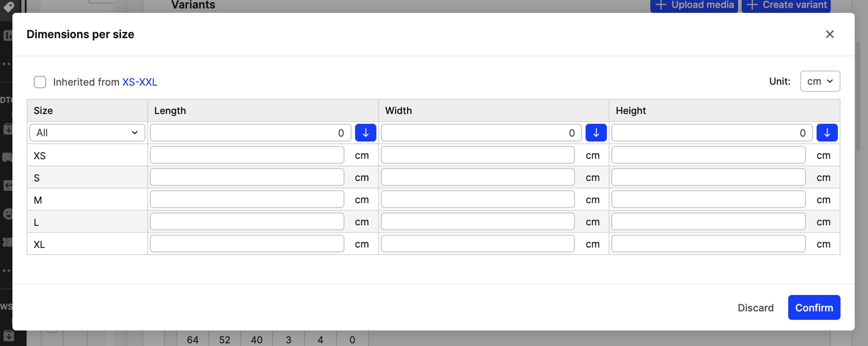Image resolution: width=868 pixels, height=346 pixels.
Task: Open the Unit cm dropdown
Action: tap(820, 81)
